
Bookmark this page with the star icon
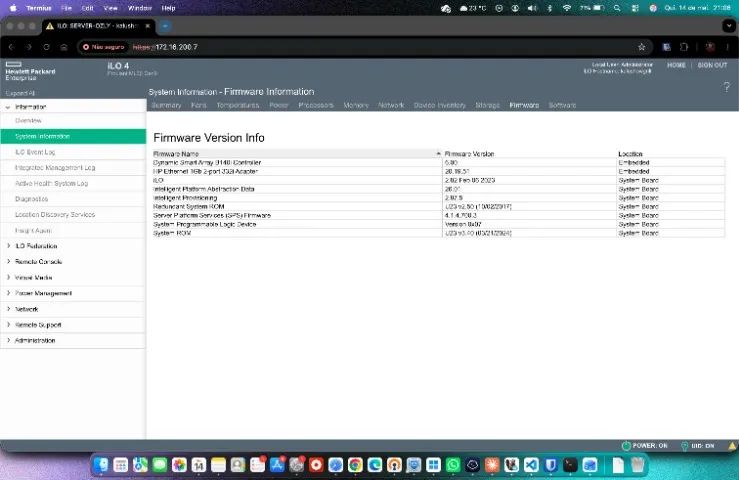pyautogui.click(x=641, y=47)
